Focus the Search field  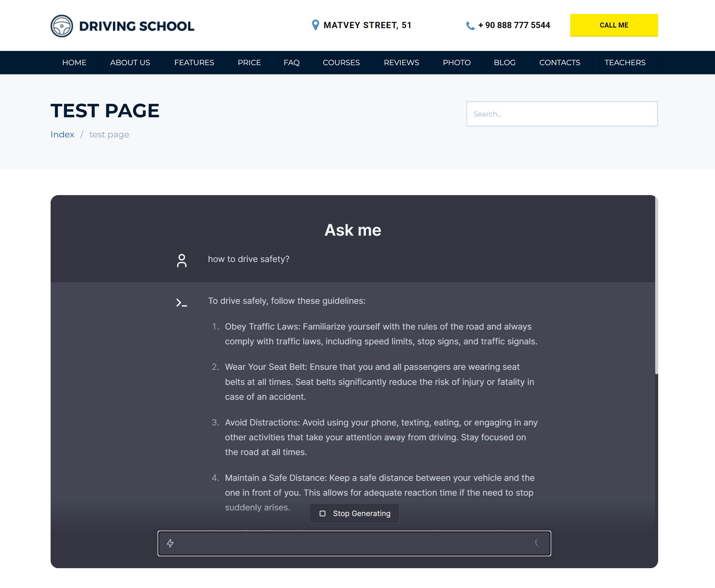[x=562, y=114]
